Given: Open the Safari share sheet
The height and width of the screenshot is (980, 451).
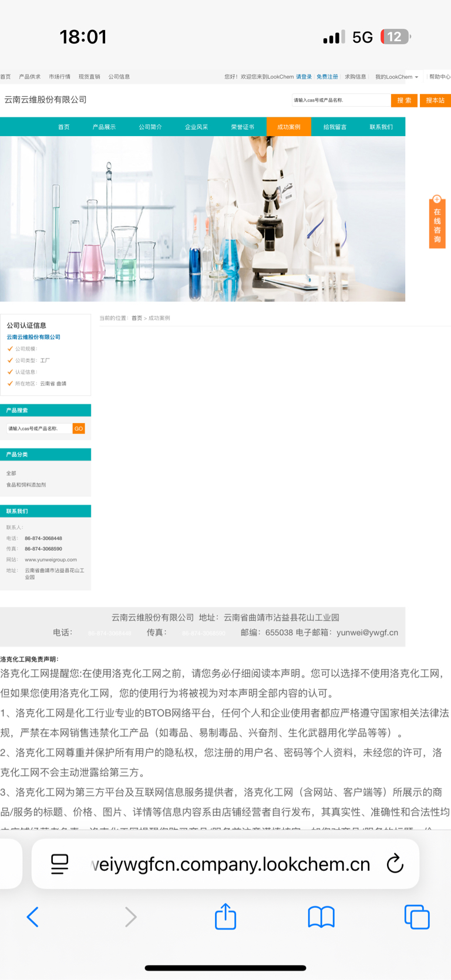Looking at the screenshot, I should coord(225,916).
